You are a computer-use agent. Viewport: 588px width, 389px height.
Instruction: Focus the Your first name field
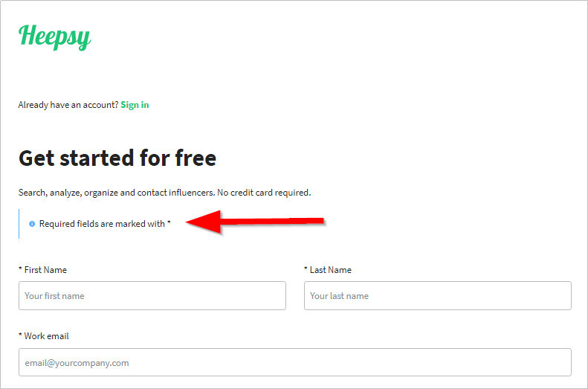tap(152, 295)
